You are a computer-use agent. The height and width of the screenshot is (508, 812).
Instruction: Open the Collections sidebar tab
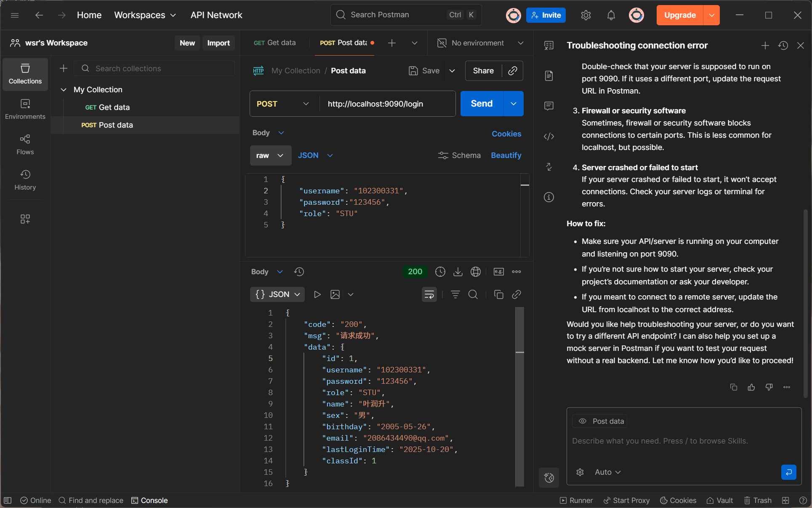[25, 74]
